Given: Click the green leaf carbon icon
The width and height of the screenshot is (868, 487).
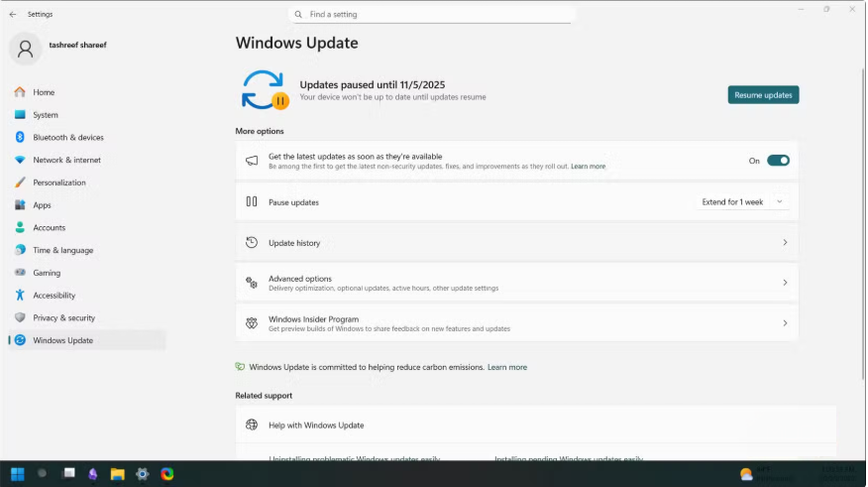Looking at the screenshot, I should pos(240,366).
